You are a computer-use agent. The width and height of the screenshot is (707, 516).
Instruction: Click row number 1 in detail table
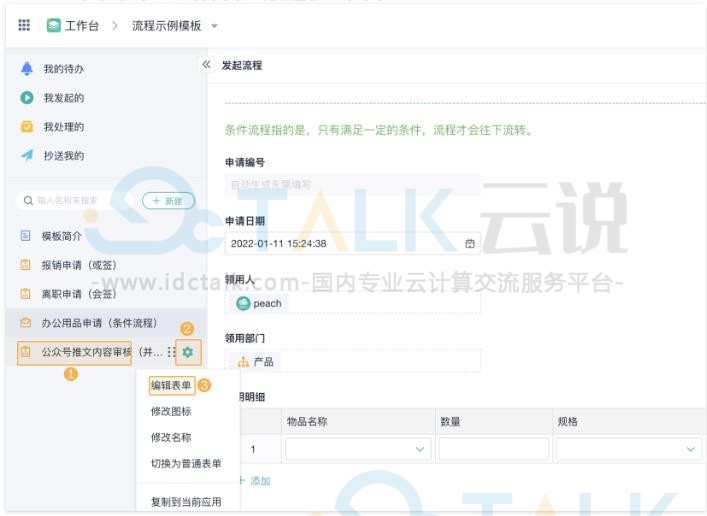coord(253,449)
